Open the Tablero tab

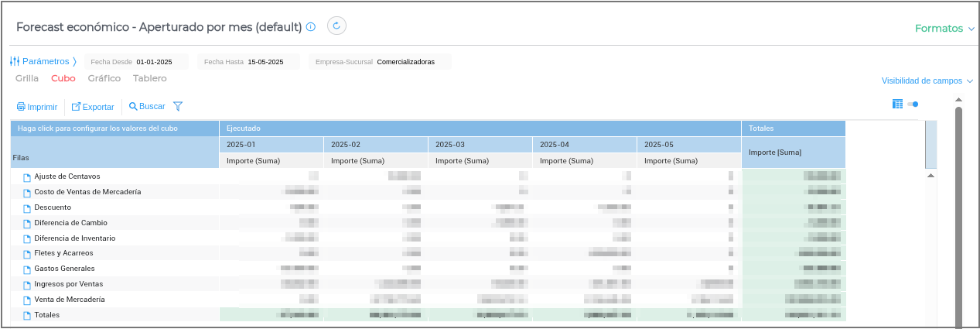[149, 78]
